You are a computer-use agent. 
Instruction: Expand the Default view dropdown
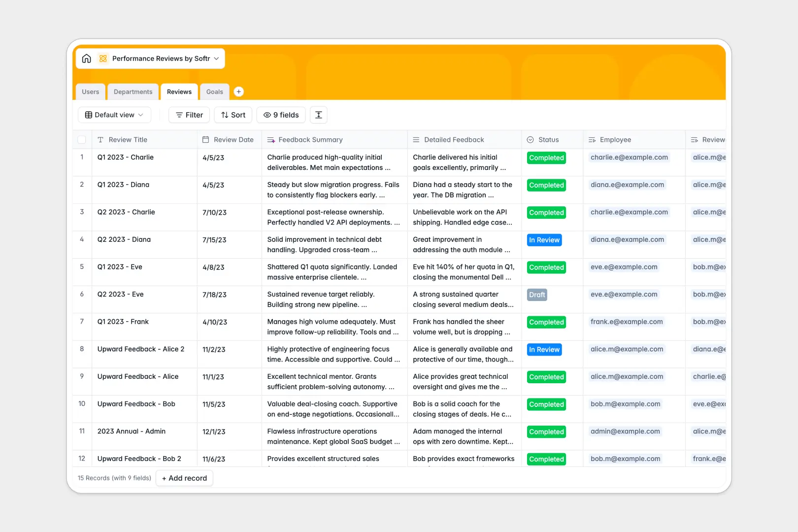114,115
